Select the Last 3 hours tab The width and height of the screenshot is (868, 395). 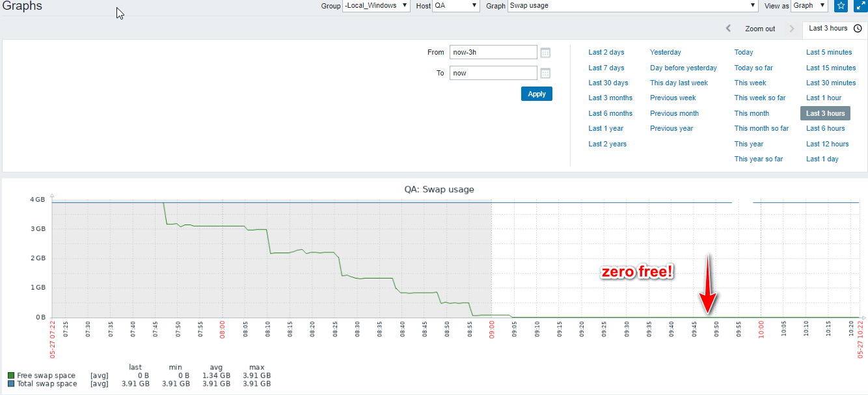click(x=828, y=29)
